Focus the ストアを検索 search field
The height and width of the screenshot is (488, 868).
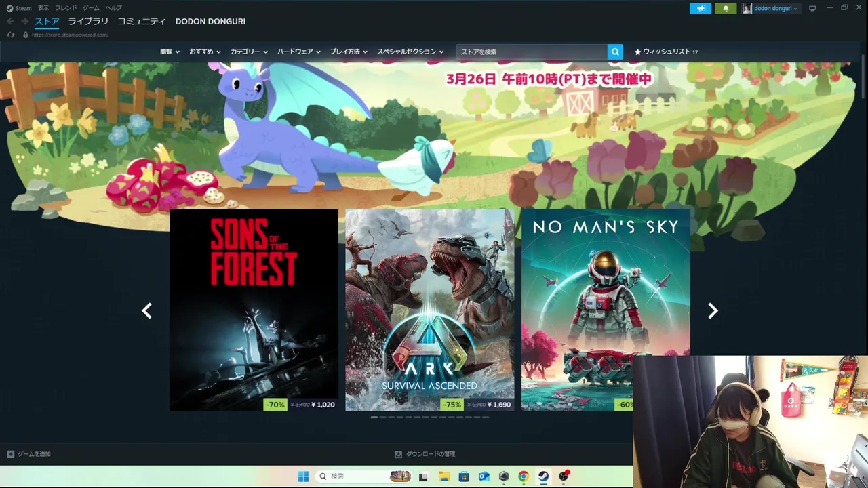(x=532, y=52)
